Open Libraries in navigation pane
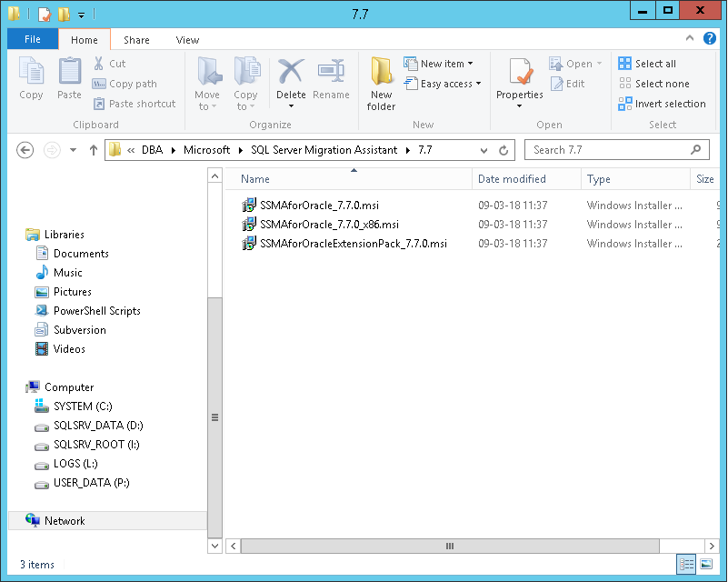728x582 pixels. click(x=64, y=235)
